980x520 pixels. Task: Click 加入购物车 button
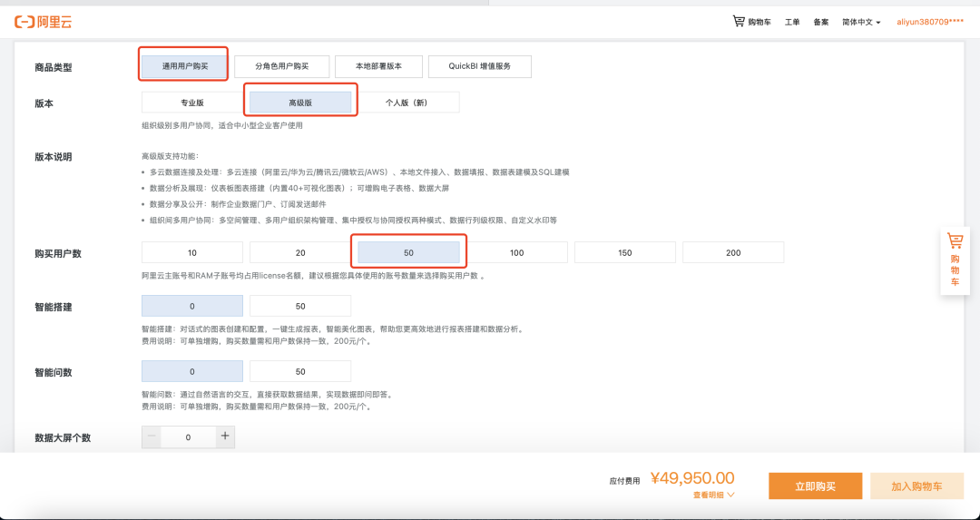916,486
